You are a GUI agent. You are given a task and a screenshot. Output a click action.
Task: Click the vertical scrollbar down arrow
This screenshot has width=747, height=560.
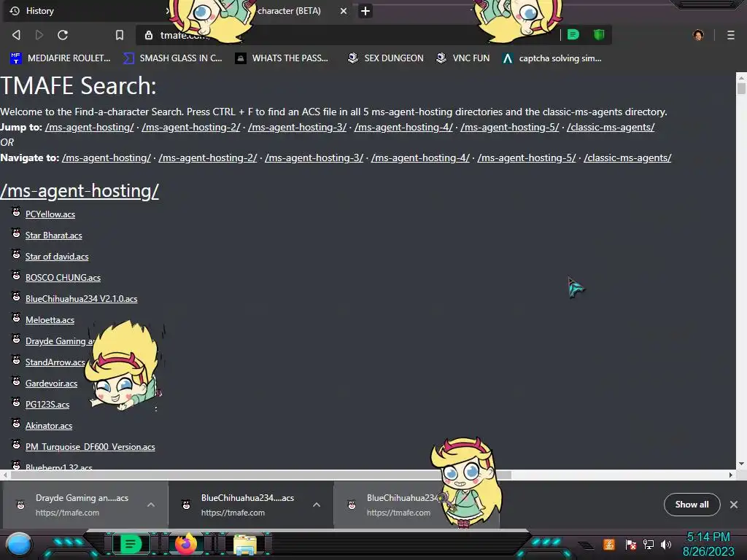[x=741, y=464]
